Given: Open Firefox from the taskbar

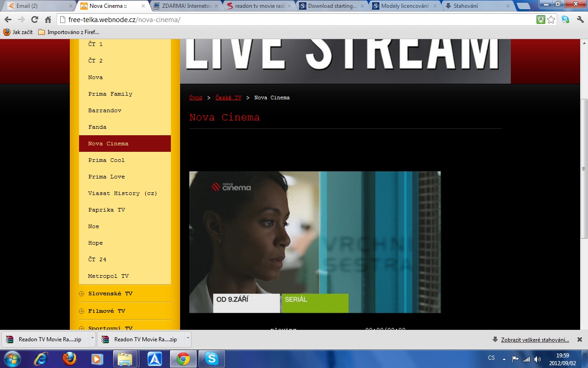Looking at the screenshot, I should 70,358.
